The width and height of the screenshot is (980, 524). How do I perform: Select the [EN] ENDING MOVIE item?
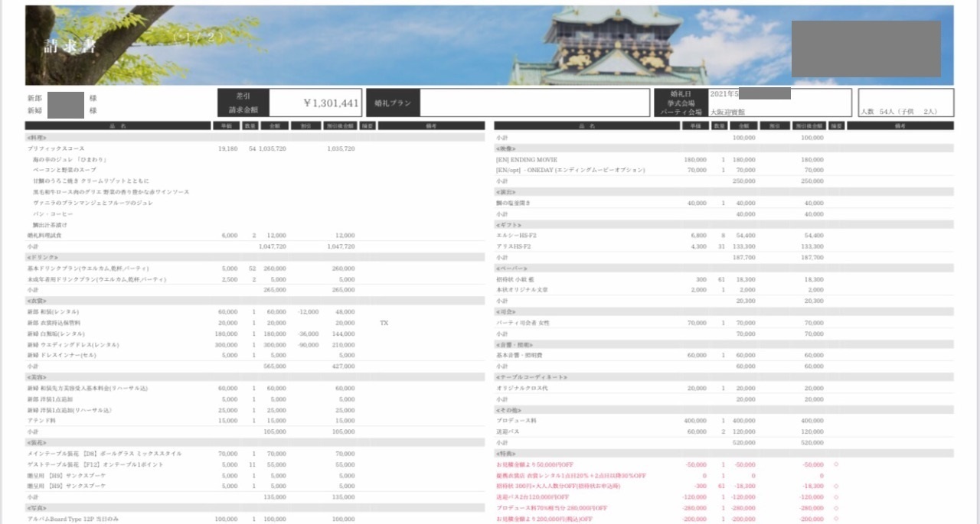pyautogui.click(x=527, y=160)
